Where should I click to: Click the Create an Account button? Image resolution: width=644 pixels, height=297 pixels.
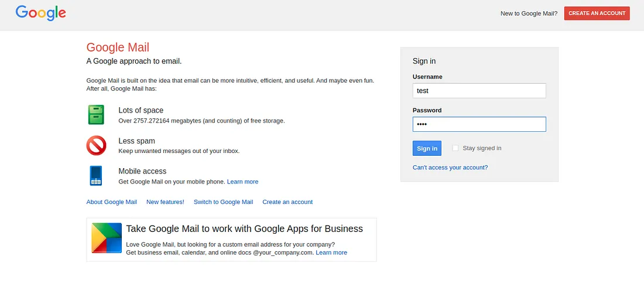click(x=597, y=13)
